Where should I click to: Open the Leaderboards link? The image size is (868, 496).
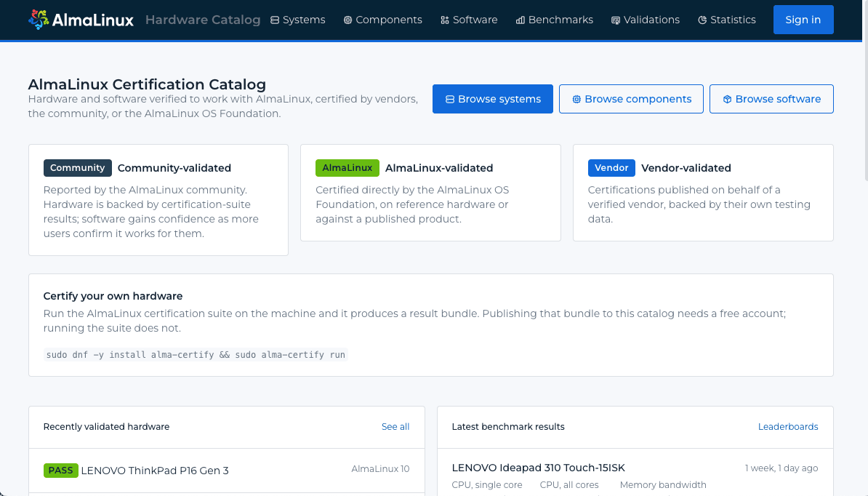(x=788, y=427)
